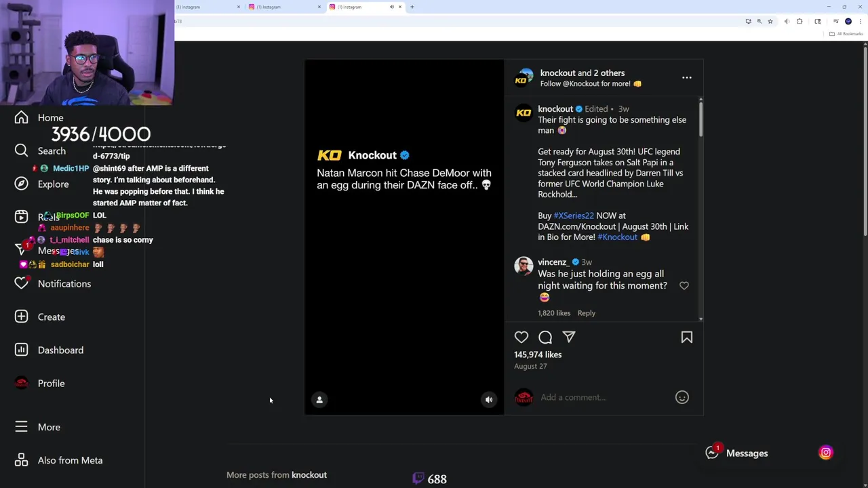Open Messages paper-plane icon in sidebar
This screenshot has height=488, width=868.
21,250
